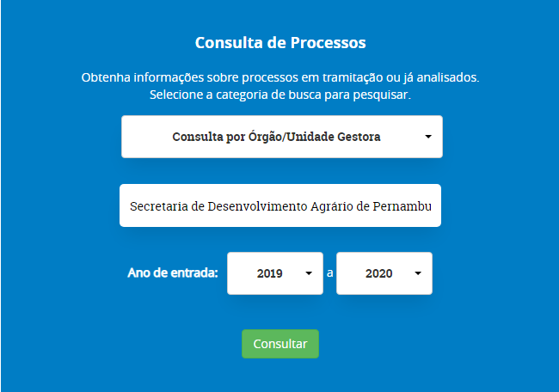This screenshot has height=392, width=559.
Task: Click the search category dropdown arrow
Action: tap(428, 137)
